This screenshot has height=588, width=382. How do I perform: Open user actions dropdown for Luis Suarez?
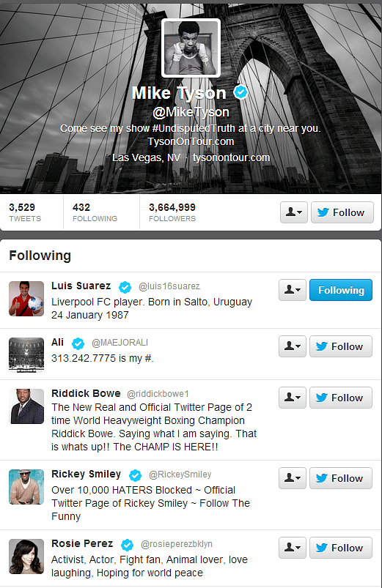[293, 290]
